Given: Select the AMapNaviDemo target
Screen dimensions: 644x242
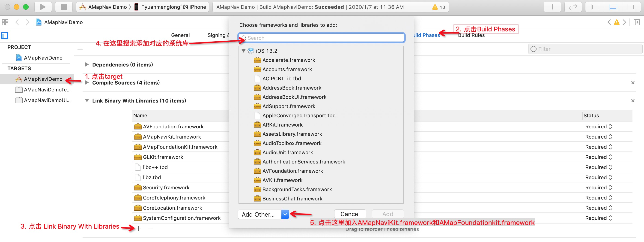Looking at the screenshot, I should 37,79.
